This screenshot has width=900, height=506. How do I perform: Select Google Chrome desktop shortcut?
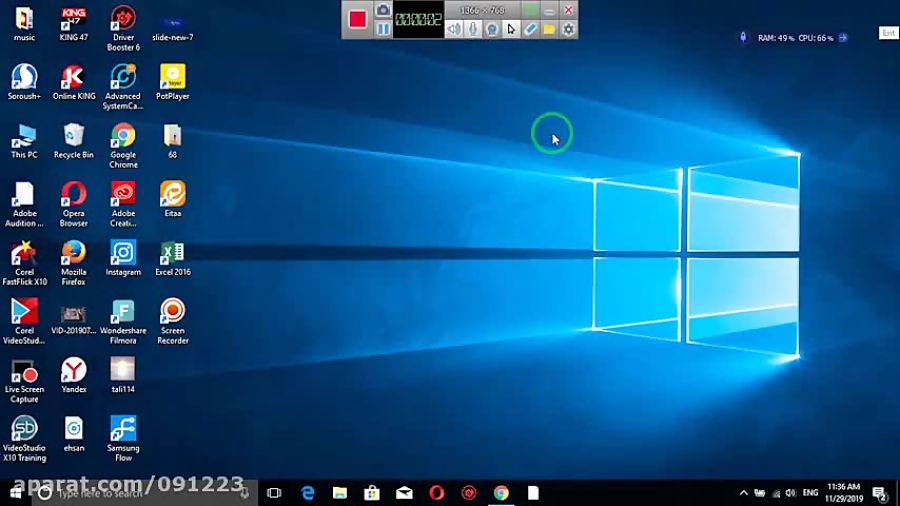[x=123, y=146]
